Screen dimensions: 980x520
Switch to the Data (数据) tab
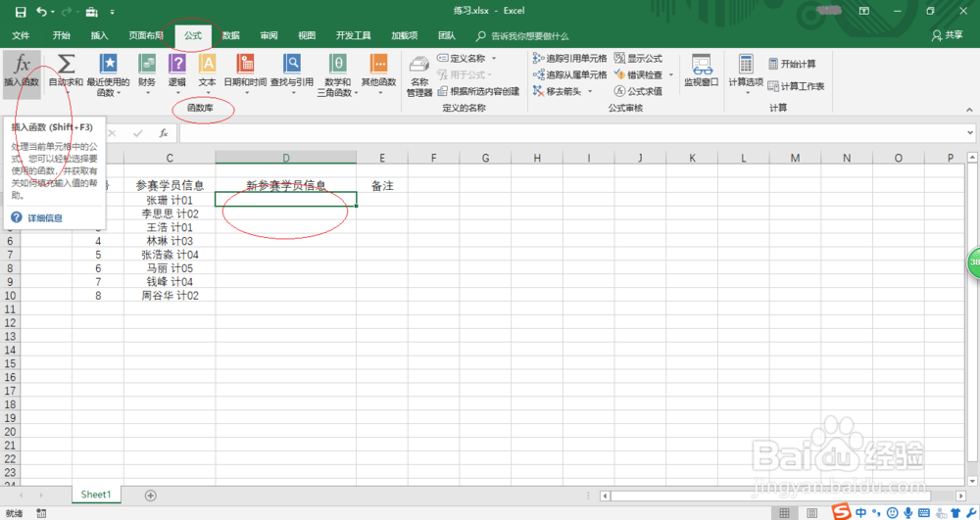230,35
